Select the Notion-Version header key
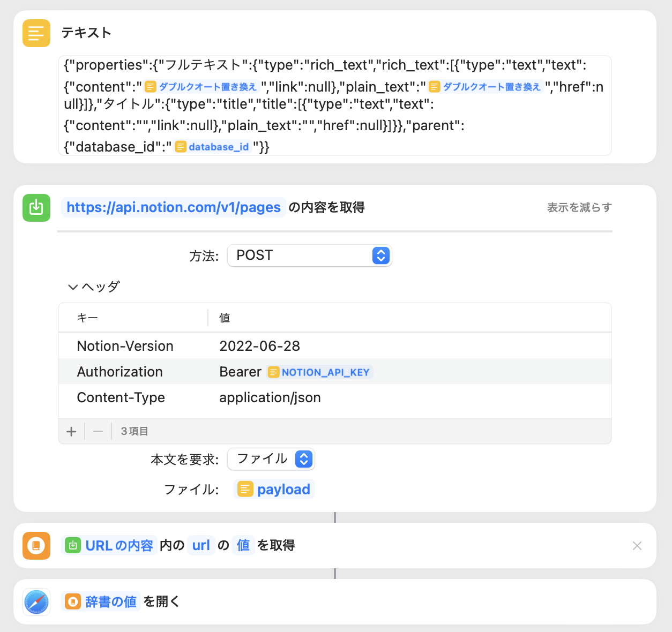Viewport: 672px width, 632px height. point(125,346)
